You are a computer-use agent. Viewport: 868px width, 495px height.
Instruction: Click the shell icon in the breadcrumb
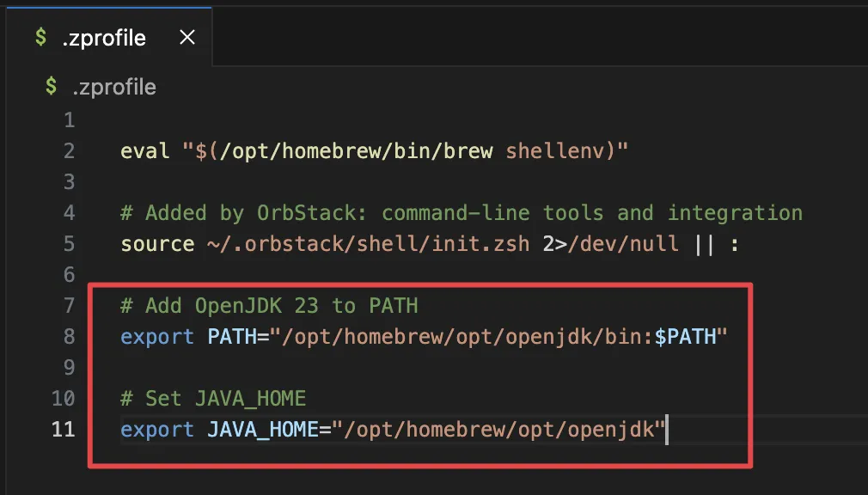point(52,87)
